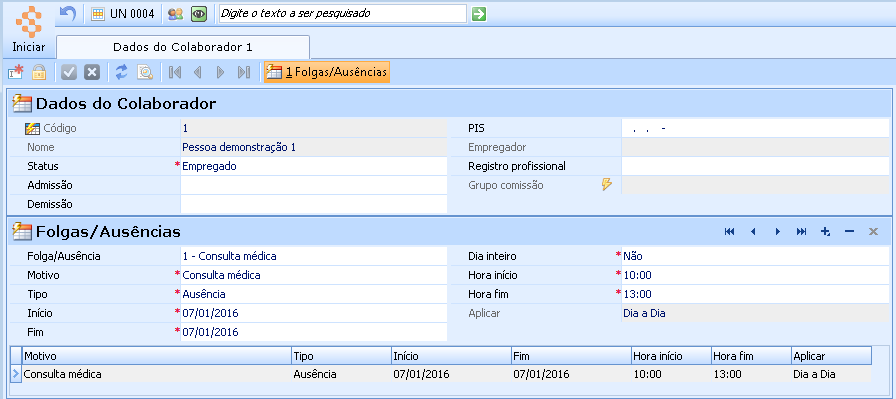Click the green search go arrow
This screenshot has width=896, height=399.
[479, 14]
